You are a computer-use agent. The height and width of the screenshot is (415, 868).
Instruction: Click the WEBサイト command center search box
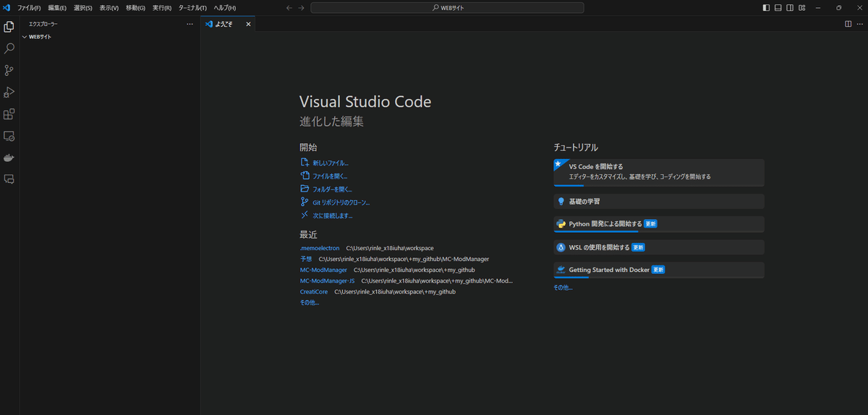pos(447,7)
